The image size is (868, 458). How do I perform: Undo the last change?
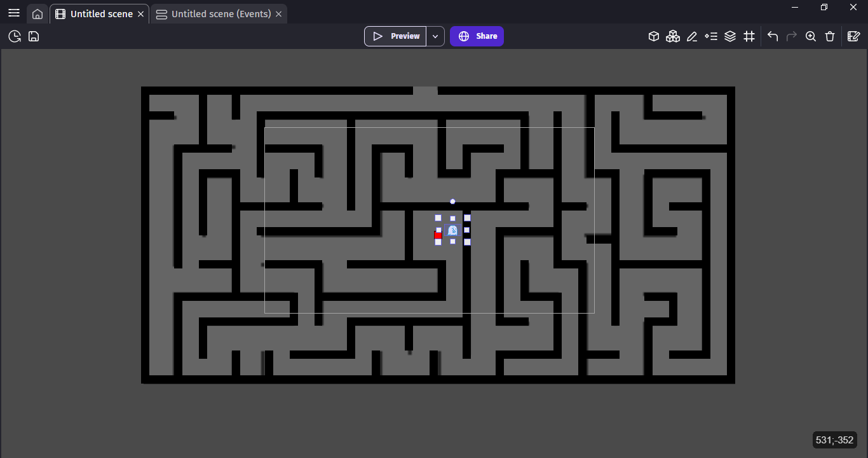point(773,36)
